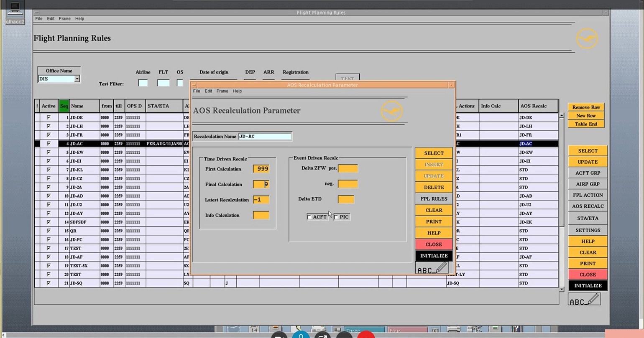Open Edit menu in Flight Planning Rules window
Viewport: 644px width, 338px height.
point(51,19)
